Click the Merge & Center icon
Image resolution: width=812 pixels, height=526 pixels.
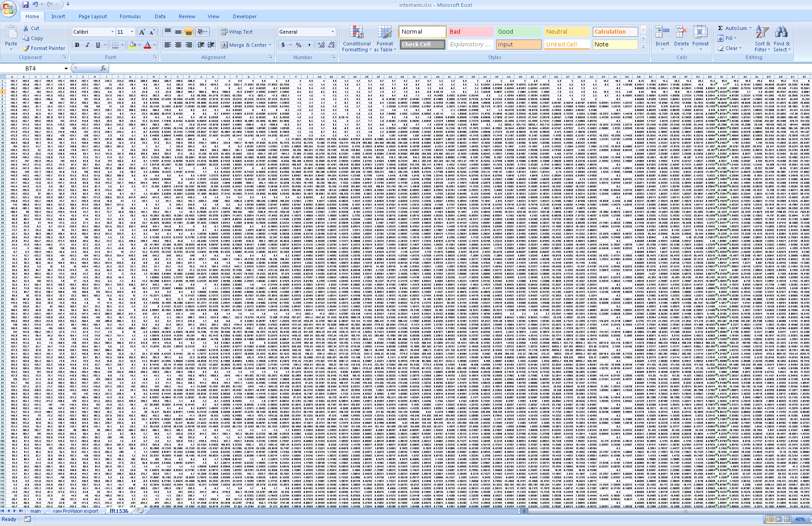pyautogui.click(x=224, y=45)
